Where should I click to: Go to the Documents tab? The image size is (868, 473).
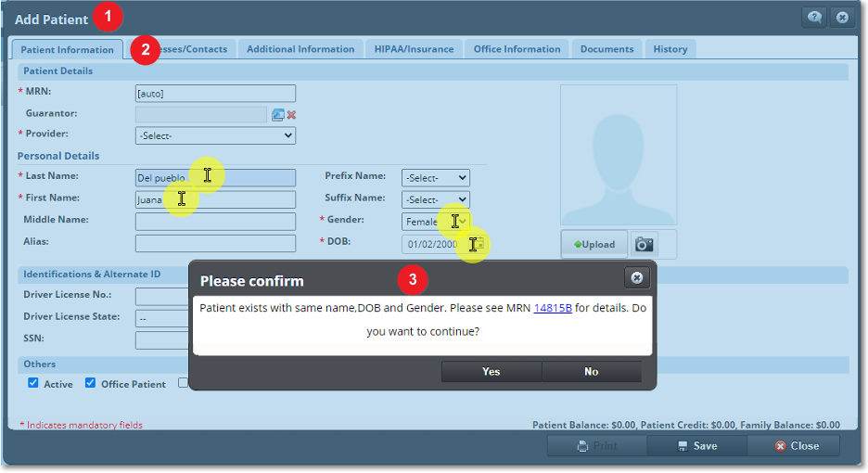click(x=606, y=49)
